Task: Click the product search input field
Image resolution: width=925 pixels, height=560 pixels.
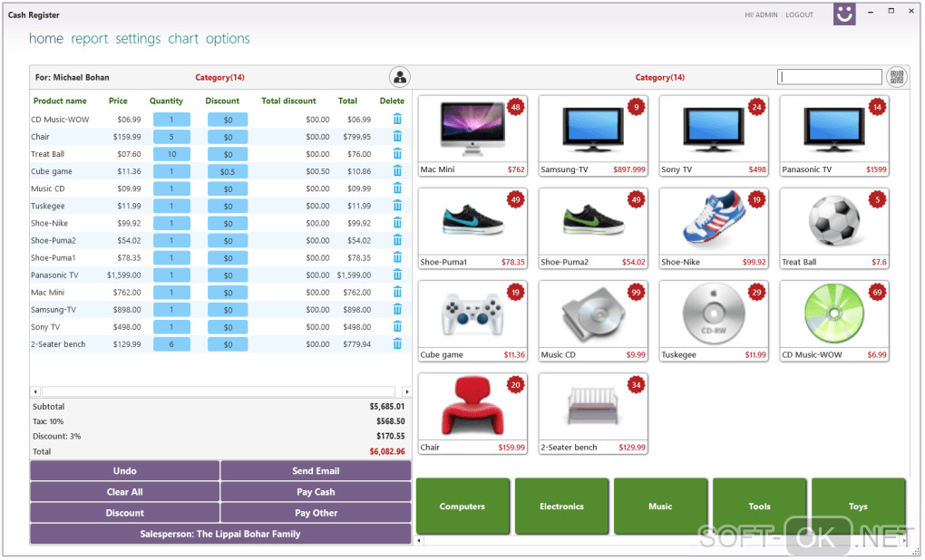Action: (830, 77)
